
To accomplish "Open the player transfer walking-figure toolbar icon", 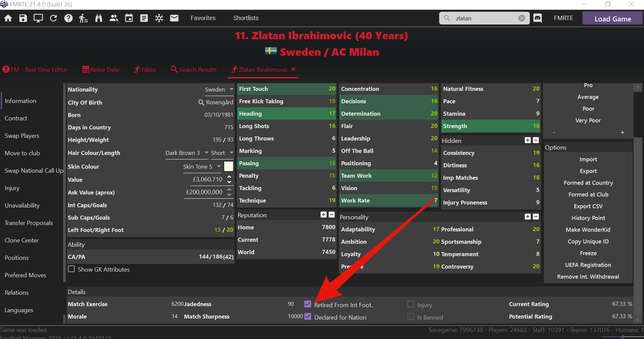I will 83,18.
